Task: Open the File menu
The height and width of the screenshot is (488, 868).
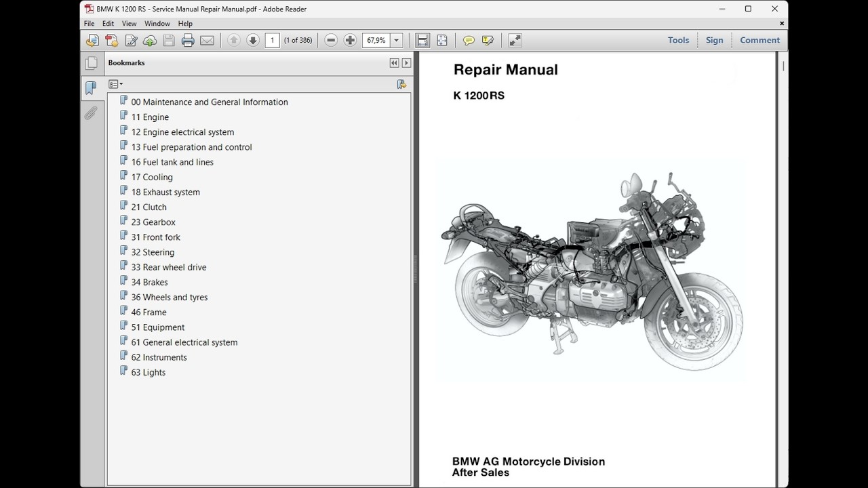Action: point(89,24)
